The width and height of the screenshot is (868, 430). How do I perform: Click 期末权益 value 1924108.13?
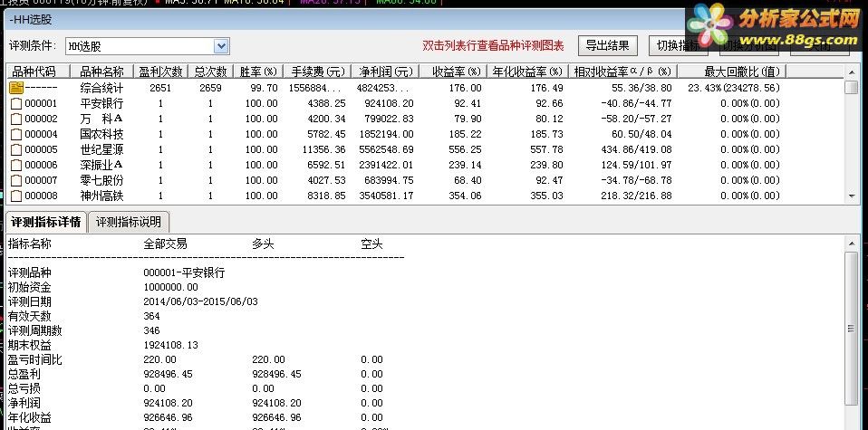tap(170, 345)
